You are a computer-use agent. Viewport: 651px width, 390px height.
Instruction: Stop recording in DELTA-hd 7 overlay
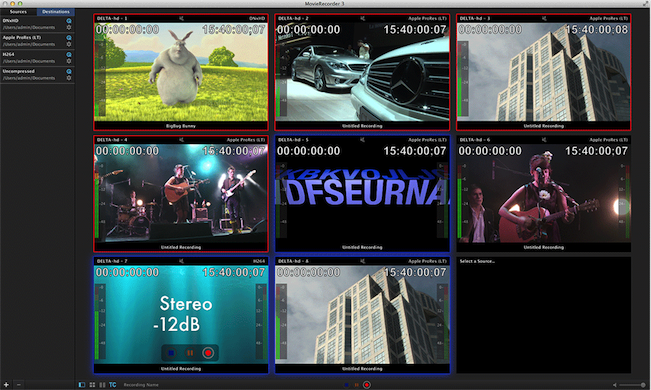tap(171, 353)
